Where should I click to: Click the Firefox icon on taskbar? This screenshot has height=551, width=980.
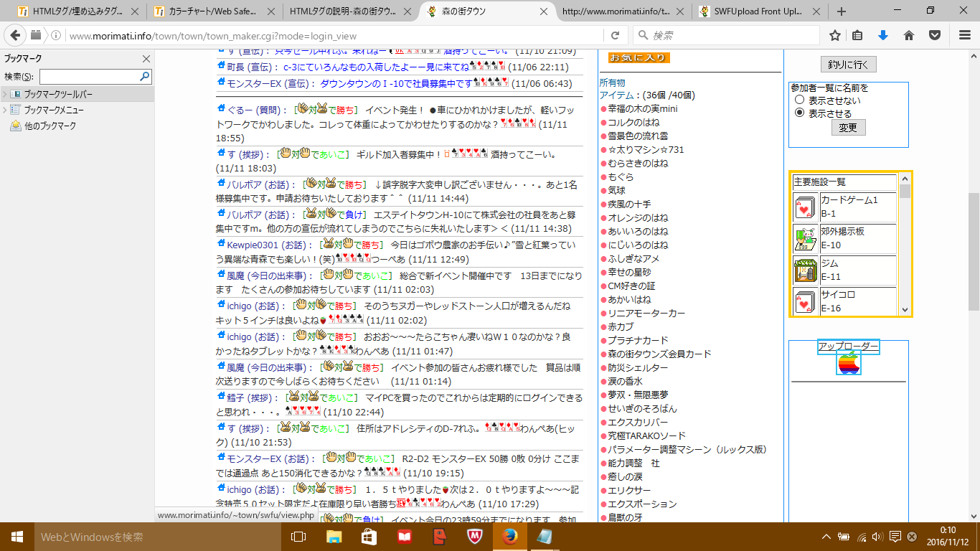[509, 537]
